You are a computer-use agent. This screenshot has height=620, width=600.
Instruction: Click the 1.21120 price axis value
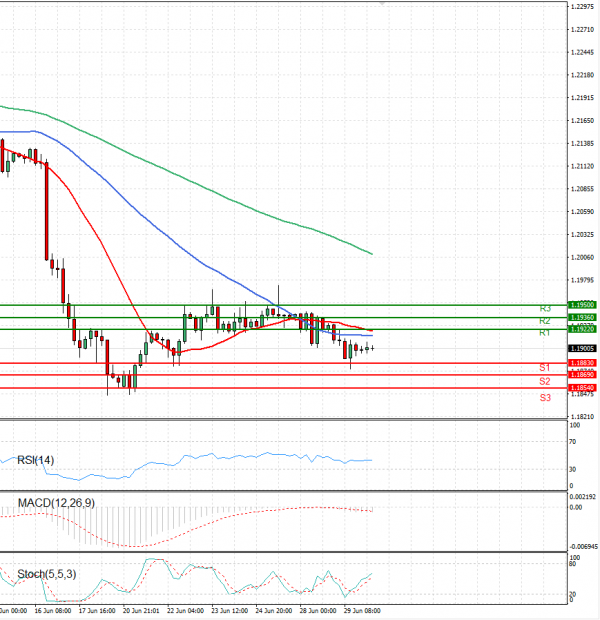pyautogui.click(x=583, y=166)
